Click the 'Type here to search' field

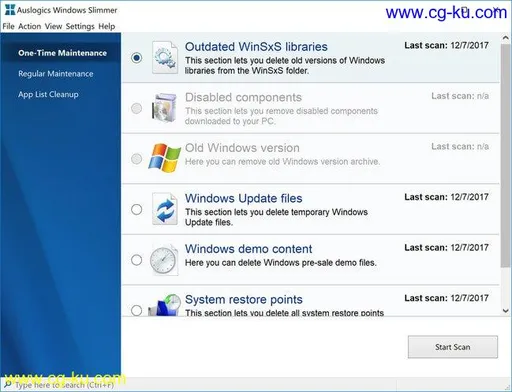[64, 385]
